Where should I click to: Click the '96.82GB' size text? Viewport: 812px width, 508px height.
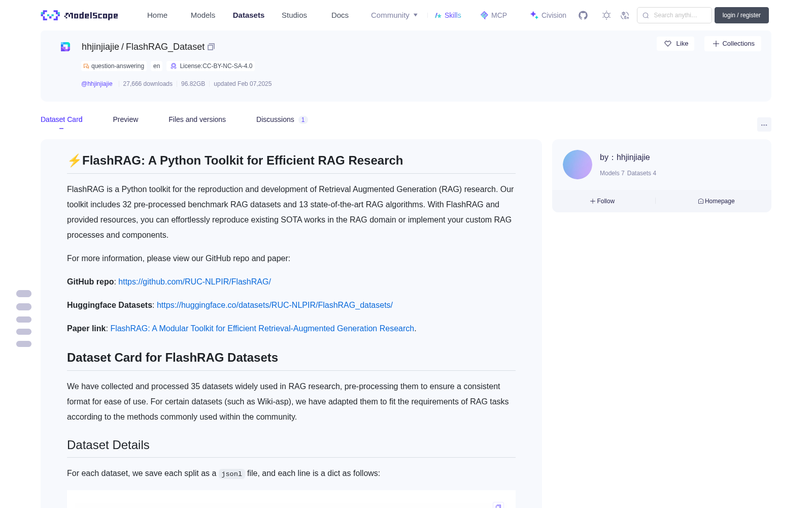193,84
